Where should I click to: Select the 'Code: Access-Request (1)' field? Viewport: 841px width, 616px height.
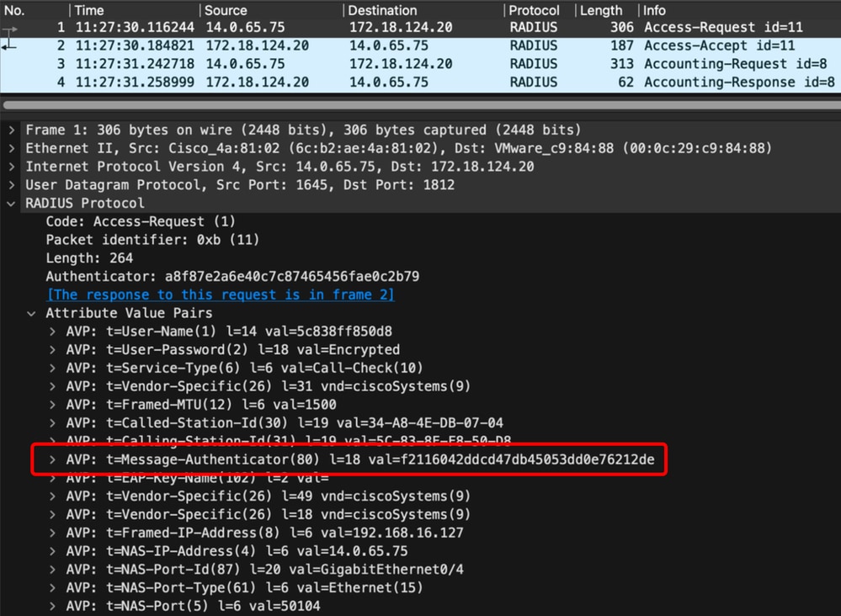[x=141, y=221]
